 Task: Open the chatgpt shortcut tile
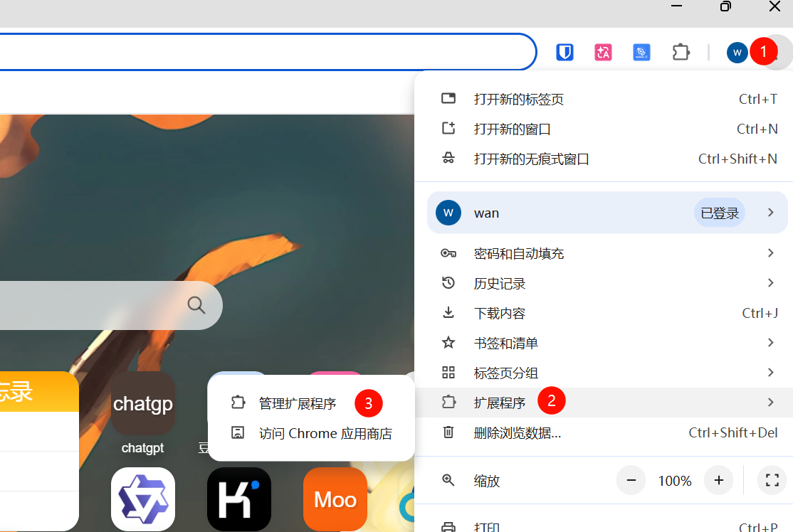[x=143, y=404]
